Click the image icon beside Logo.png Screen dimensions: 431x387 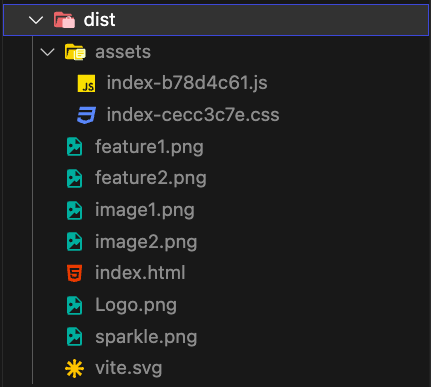click(x=75, y=305)
